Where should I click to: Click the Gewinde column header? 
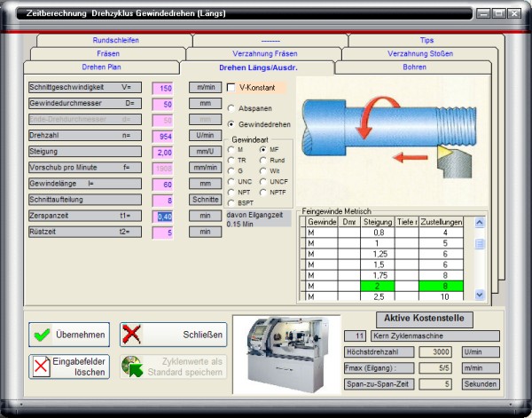pos(322,222)
